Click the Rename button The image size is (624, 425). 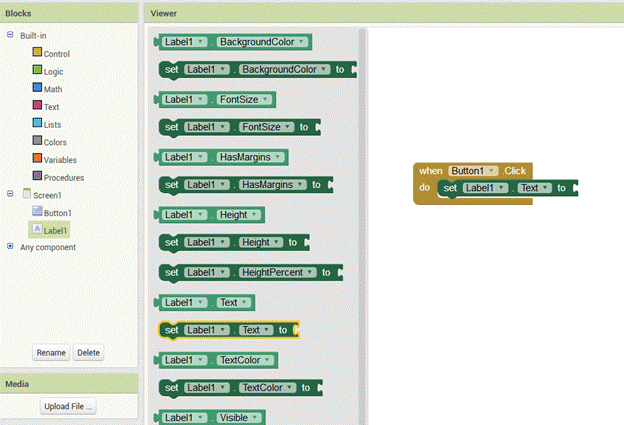click(x=51, y=353)
